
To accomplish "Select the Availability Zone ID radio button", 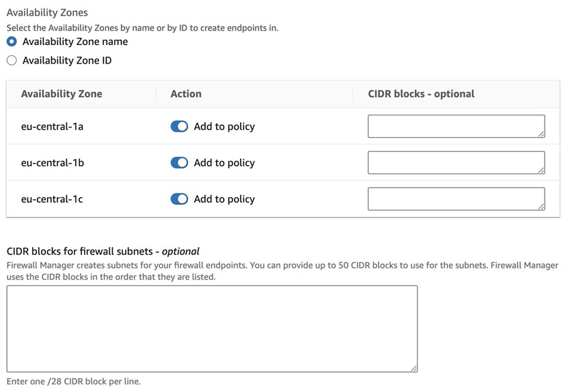I will [12, 61].
